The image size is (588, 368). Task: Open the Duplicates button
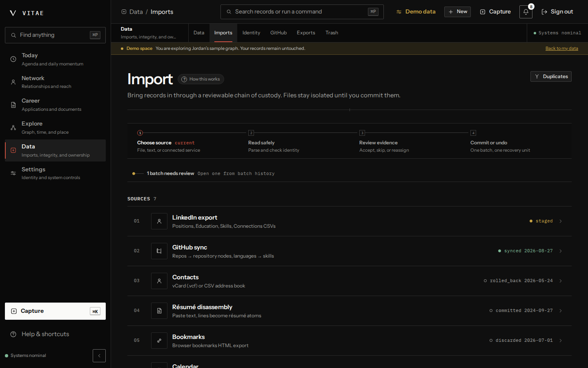pos(551,76)
